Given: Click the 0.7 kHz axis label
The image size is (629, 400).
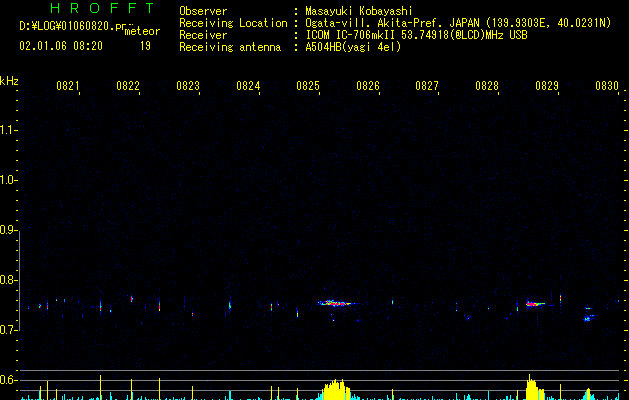Looking at the screenshot, I should 8,330.
